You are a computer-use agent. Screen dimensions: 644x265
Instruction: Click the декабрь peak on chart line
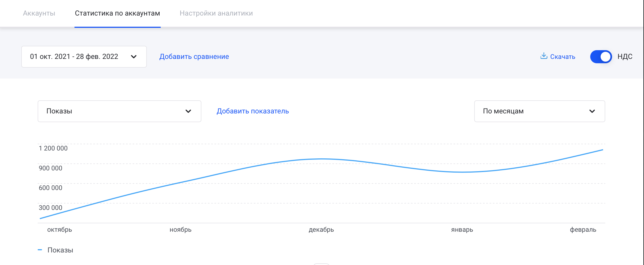(x=321, y=159)
